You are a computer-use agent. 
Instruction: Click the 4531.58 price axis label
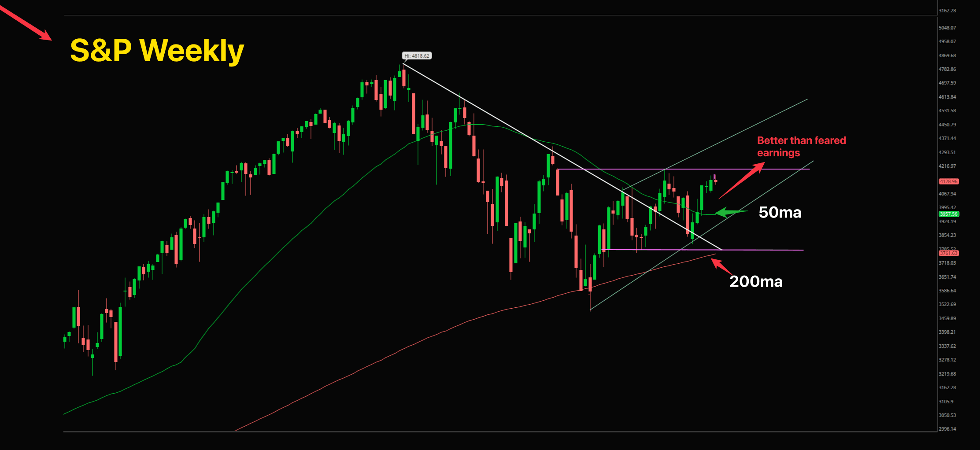click(x=947, y=111)
